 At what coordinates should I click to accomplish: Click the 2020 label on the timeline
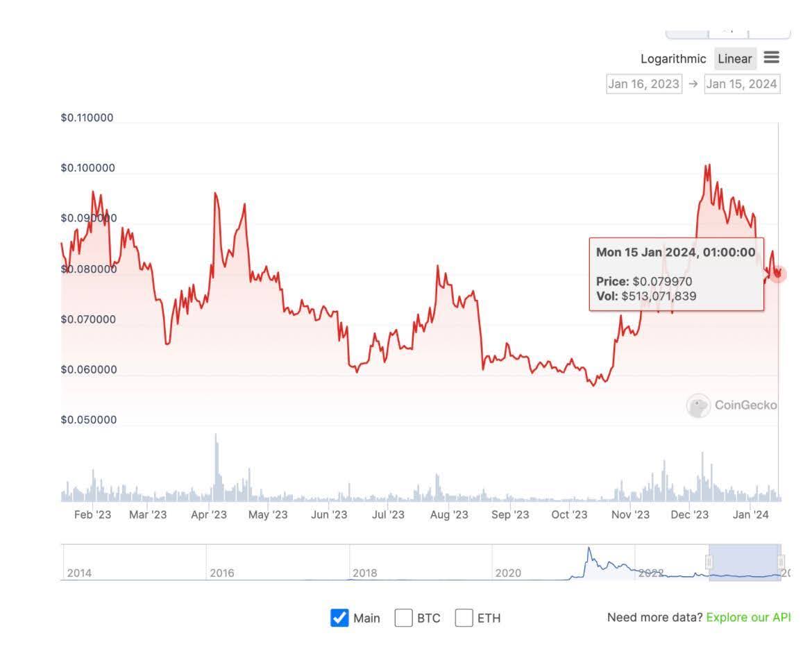(509, 573)
